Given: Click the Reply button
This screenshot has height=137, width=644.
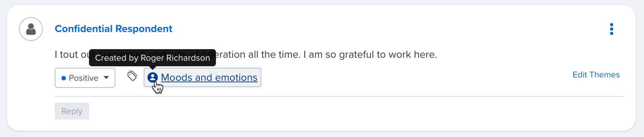Looking at the screenshot, I should pos(72,111).
